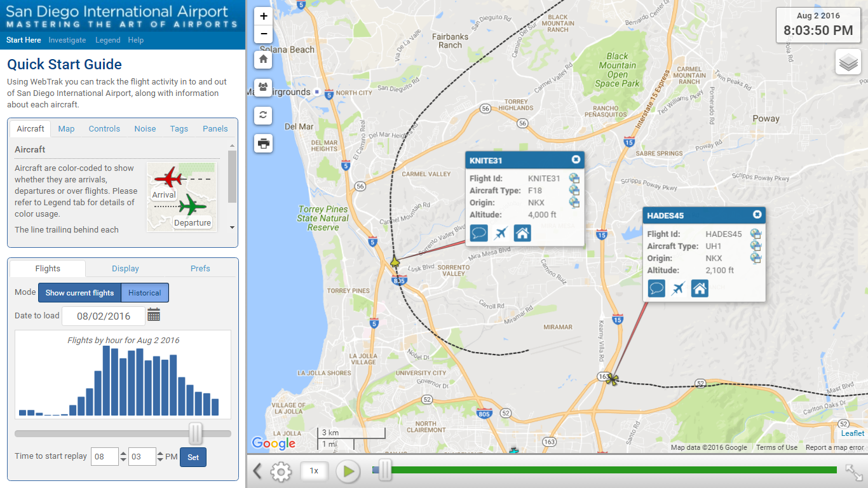Image resolution: width=868 pixels, height=488 pixels.
Task: Click globe icon beside HADES45 Flight Id
Action: pos(756,234)
